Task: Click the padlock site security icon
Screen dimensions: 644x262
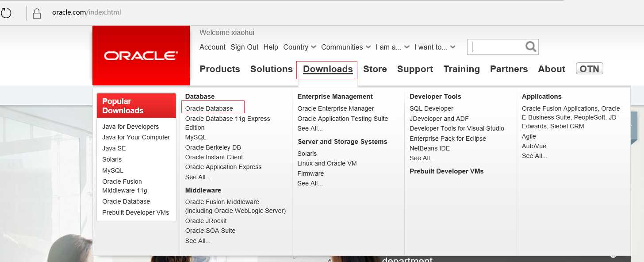Action: (37, 13)
